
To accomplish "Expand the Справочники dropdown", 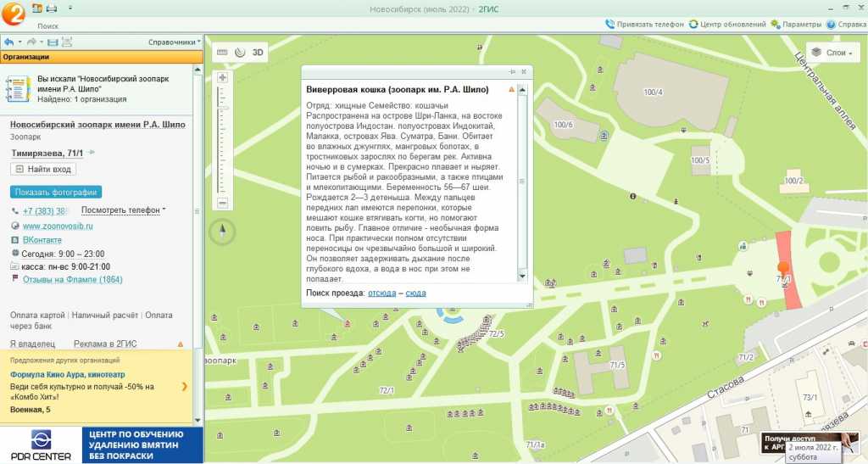I will tap(174, 42).
